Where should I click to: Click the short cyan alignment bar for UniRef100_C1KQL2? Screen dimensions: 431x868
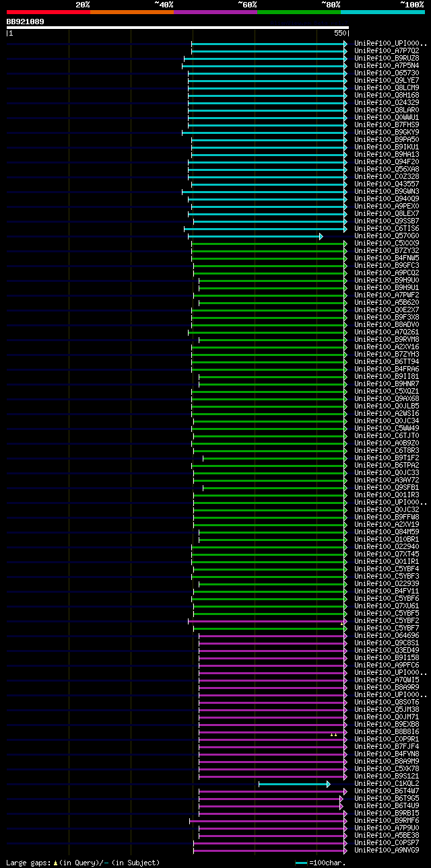click(294, 784)
